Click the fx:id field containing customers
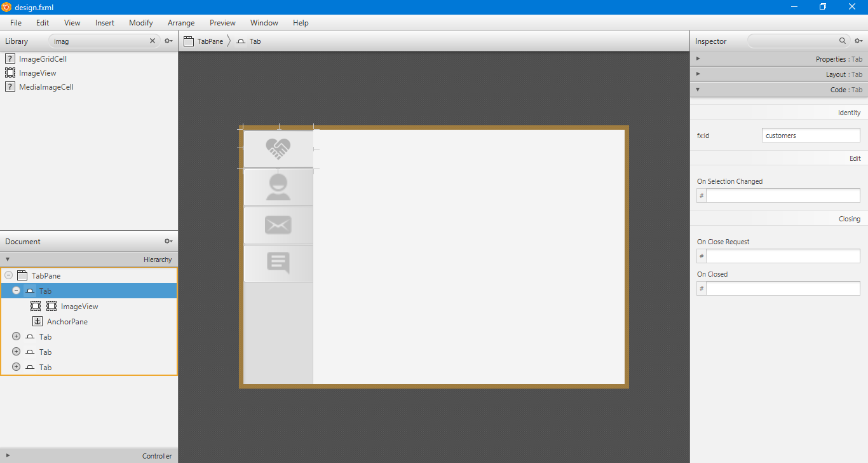This screenshot has width=868, height=463. click(x=810, y=135)
